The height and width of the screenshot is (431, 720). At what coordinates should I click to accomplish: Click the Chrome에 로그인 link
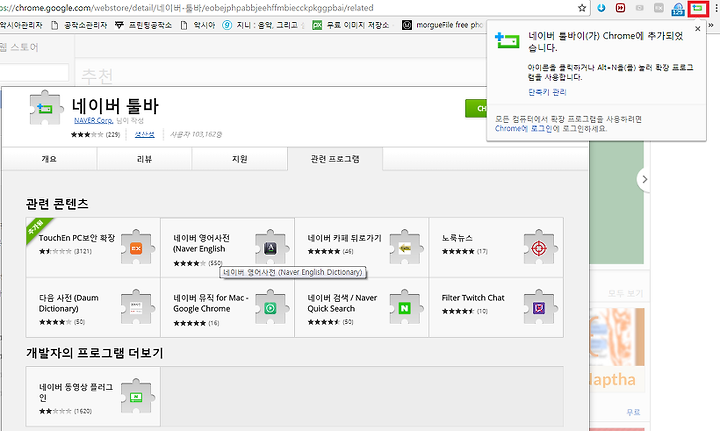click(523, 129)
